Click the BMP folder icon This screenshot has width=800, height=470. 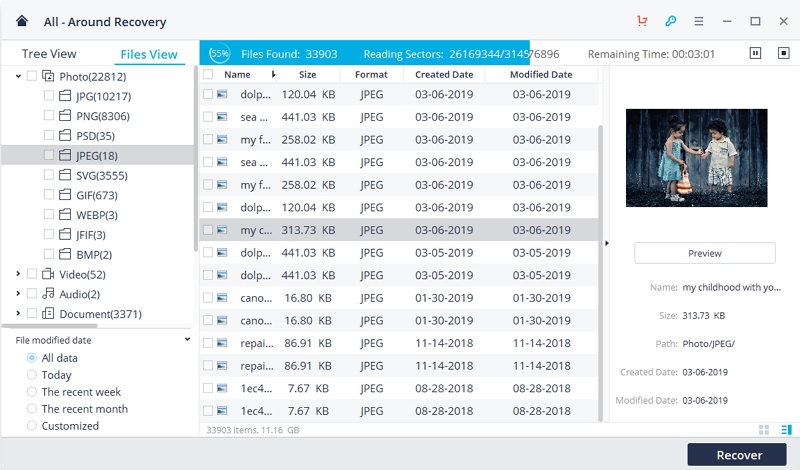[x=65, y=254]
